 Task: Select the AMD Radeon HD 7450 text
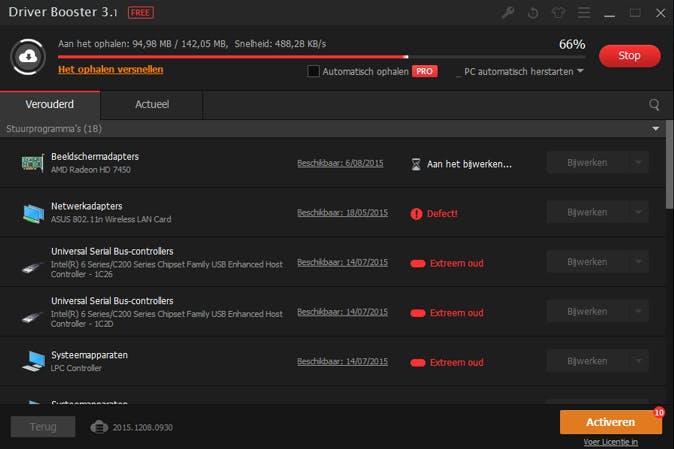[91, 170]
